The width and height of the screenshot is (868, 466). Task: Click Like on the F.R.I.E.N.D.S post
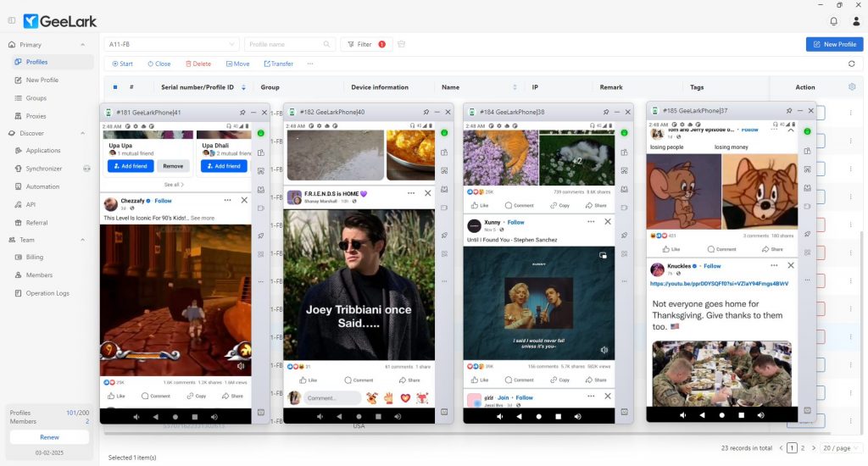pyautogui.click(x=309, y=380)
